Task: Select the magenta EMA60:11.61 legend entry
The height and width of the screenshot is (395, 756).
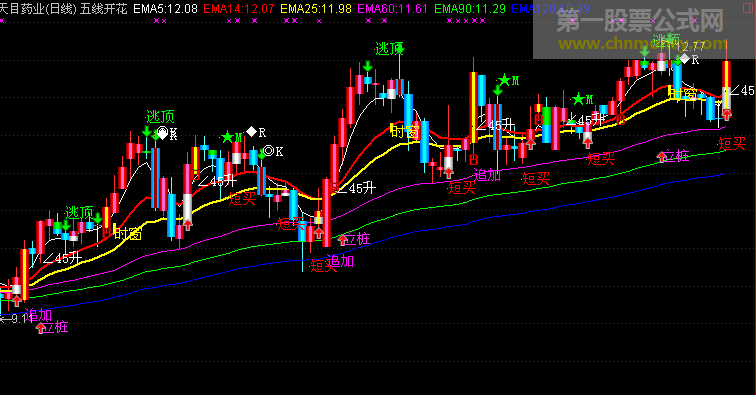Action: (x=392, y=9)
